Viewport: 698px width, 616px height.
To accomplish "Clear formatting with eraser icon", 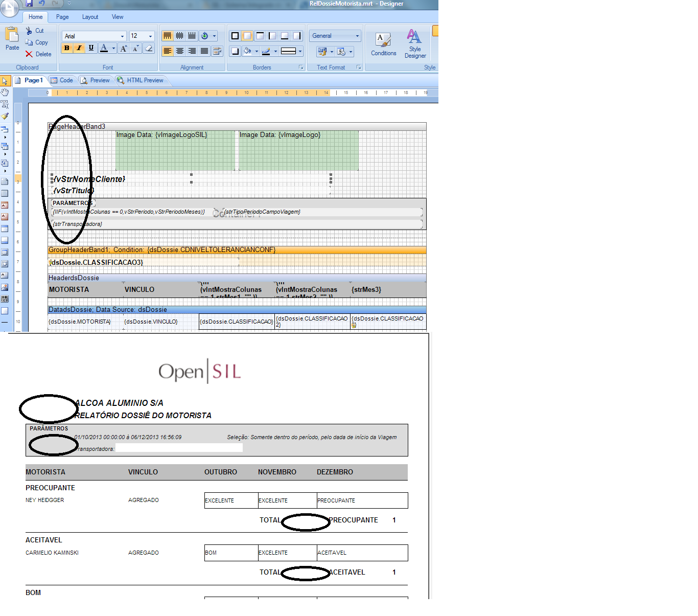I will click(x=149, y=49).
